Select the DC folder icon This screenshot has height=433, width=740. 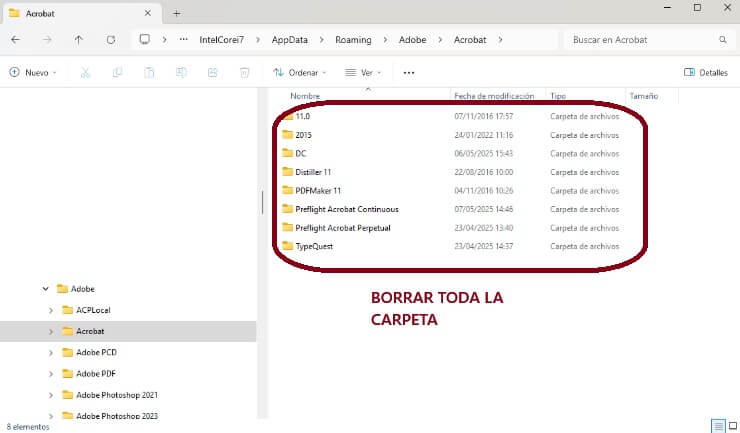pos(287,153)
